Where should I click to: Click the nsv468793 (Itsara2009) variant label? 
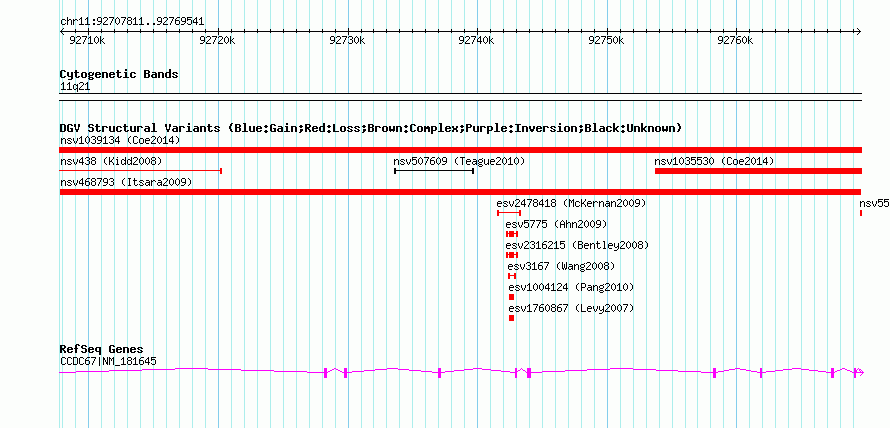pos(126,183)
